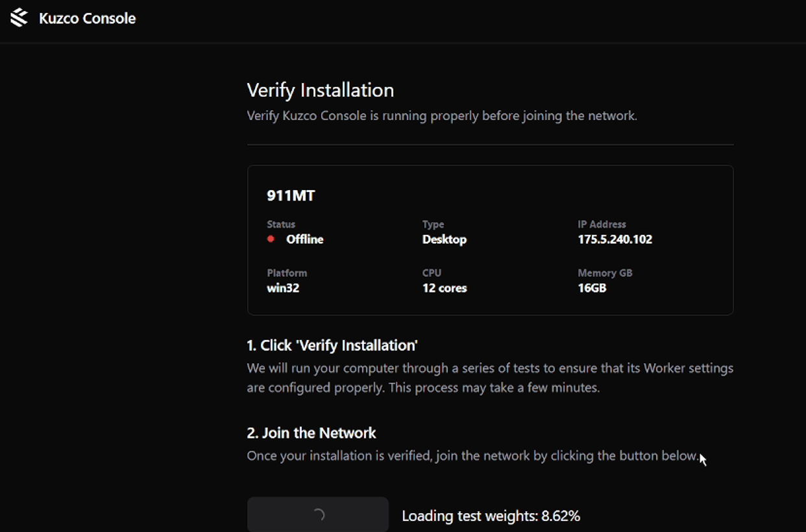Click the loading spinner button

click(318, 515)
